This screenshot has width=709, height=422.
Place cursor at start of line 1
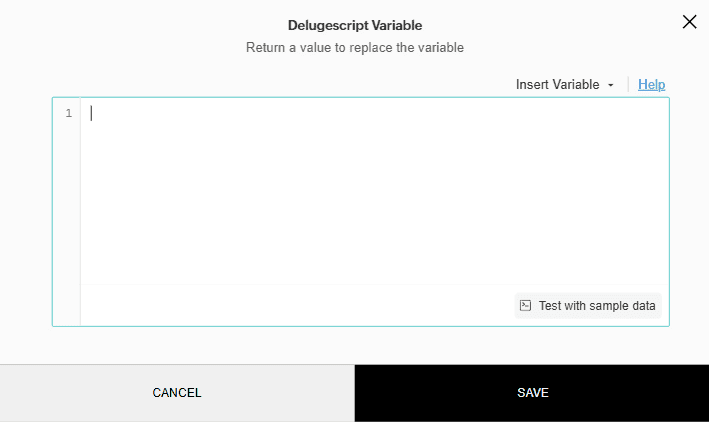pyautogui.click(x=92, y=113)
